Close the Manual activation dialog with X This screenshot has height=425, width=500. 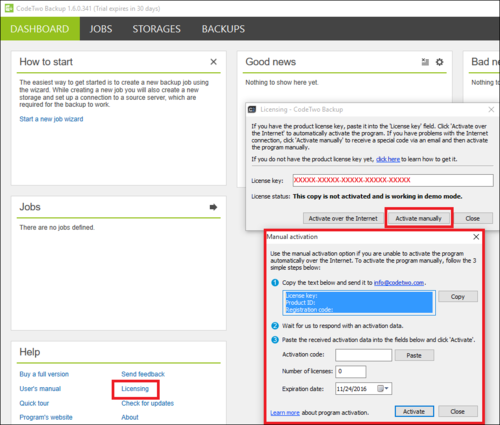click(x=476, y=237)
